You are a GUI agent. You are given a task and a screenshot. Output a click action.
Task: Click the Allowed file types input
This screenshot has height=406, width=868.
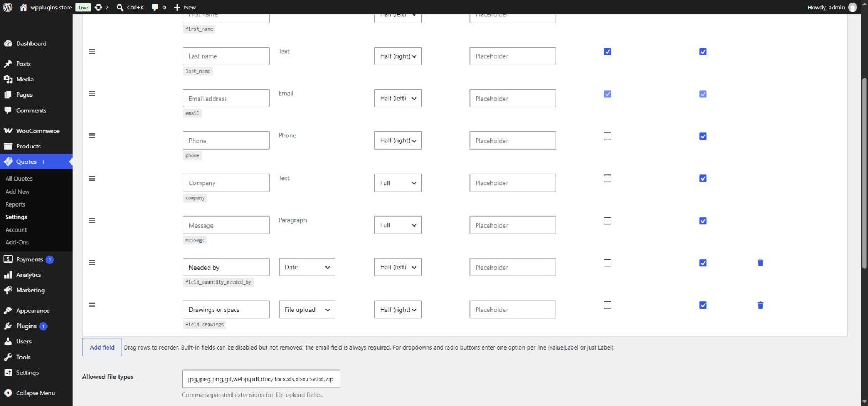coord(261,379)
